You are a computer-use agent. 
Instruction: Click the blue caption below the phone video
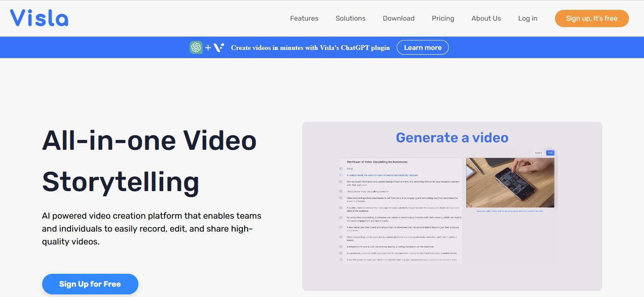click(x=510, y=211)
